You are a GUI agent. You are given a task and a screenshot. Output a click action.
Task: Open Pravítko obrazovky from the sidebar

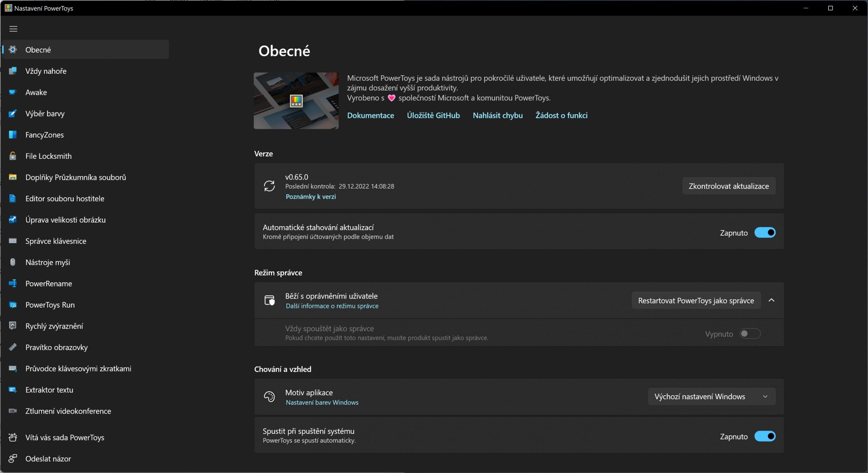pos(86,347)
